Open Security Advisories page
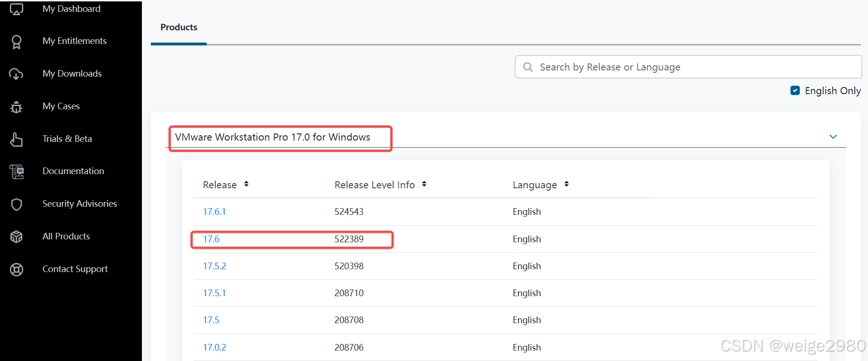 point(79,204)
